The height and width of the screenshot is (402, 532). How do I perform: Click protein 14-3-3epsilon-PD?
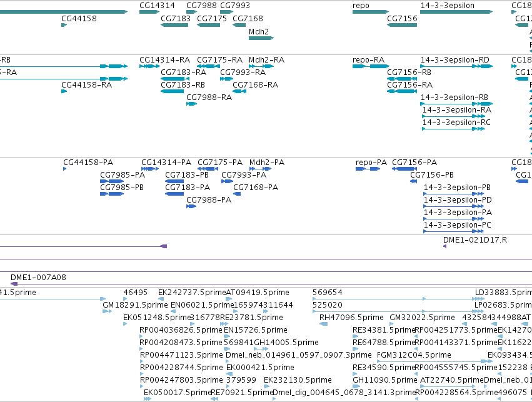pos(454,206)
